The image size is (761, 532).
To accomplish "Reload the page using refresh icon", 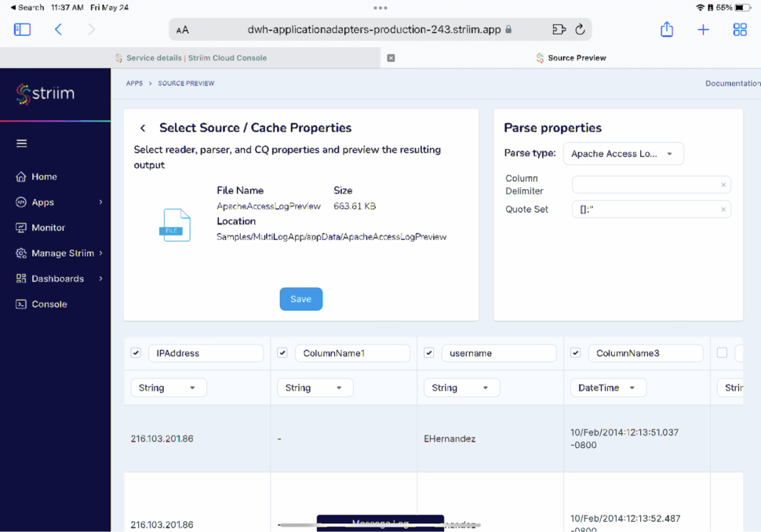I will click(x=580, y=30).
